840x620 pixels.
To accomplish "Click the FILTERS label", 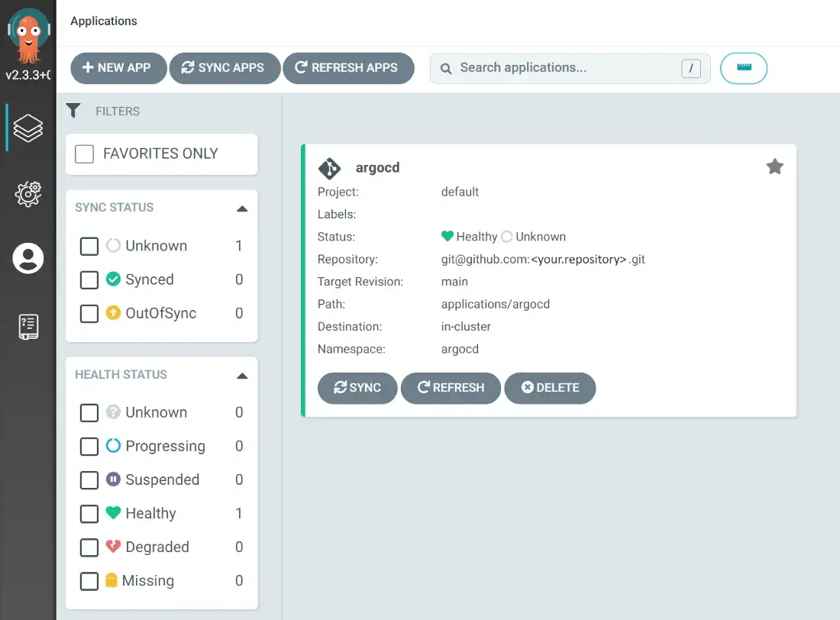I will (x=118, y=111).
